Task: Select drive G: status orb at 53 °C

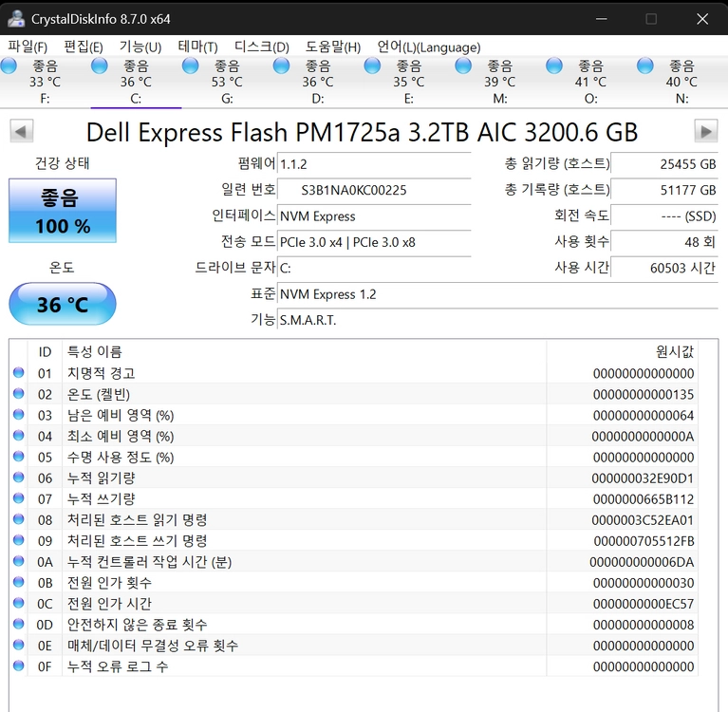Action: (x=191, y=66)
